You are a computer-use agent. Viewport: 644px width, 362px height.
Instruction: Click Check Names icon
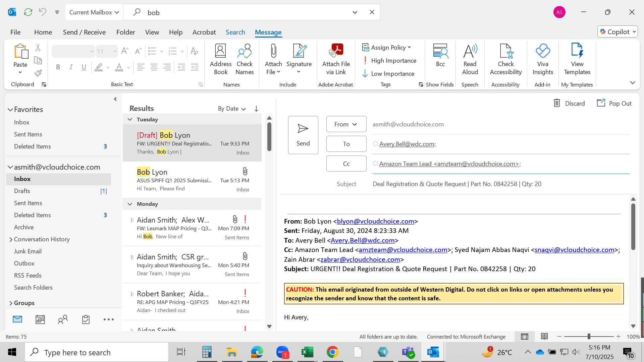(245, 60)
